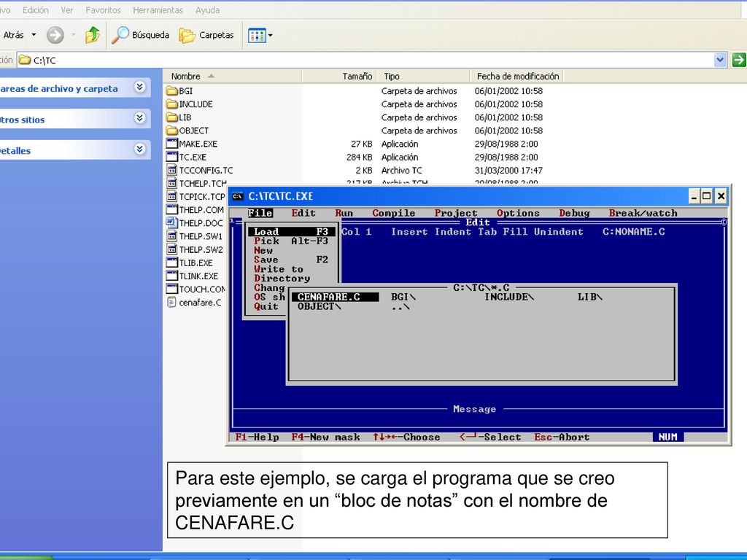Choose Pick Alt-F3 in the File menu

(x=292, y=241)
